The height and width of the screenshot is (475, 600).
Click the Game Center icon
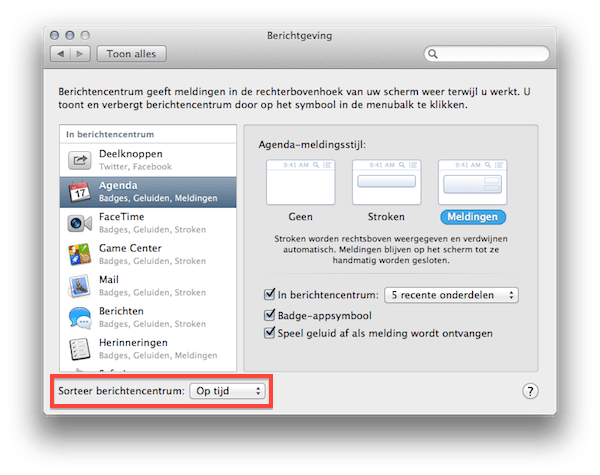pyautogui.click(x=80, y=255)
